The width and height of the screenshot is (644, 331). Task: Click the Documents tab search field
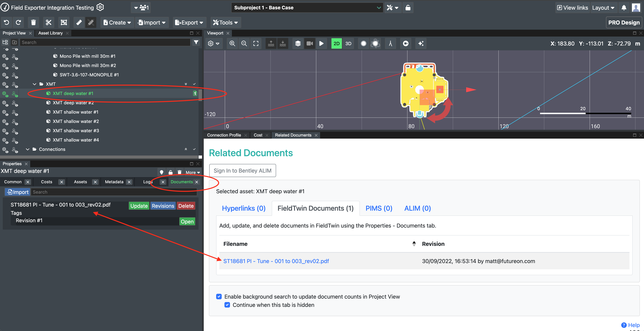tap(114, 192)
